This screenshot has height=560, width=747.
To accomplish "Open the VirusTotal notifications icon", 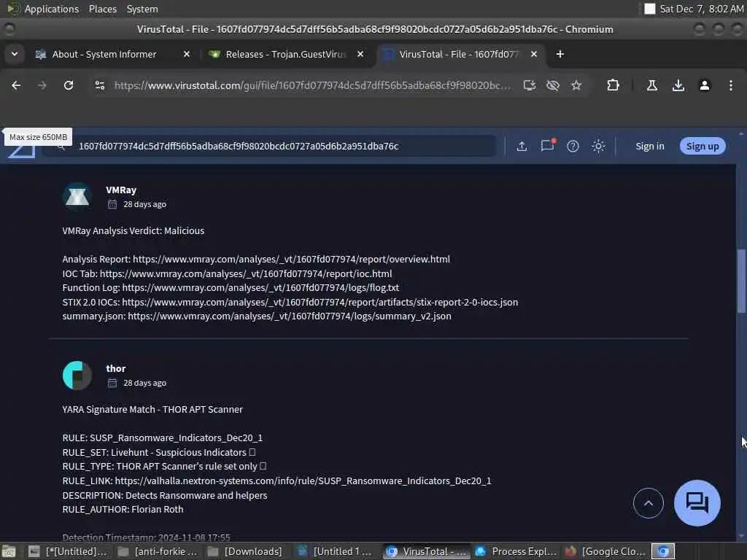I will [x=547, y=146].
